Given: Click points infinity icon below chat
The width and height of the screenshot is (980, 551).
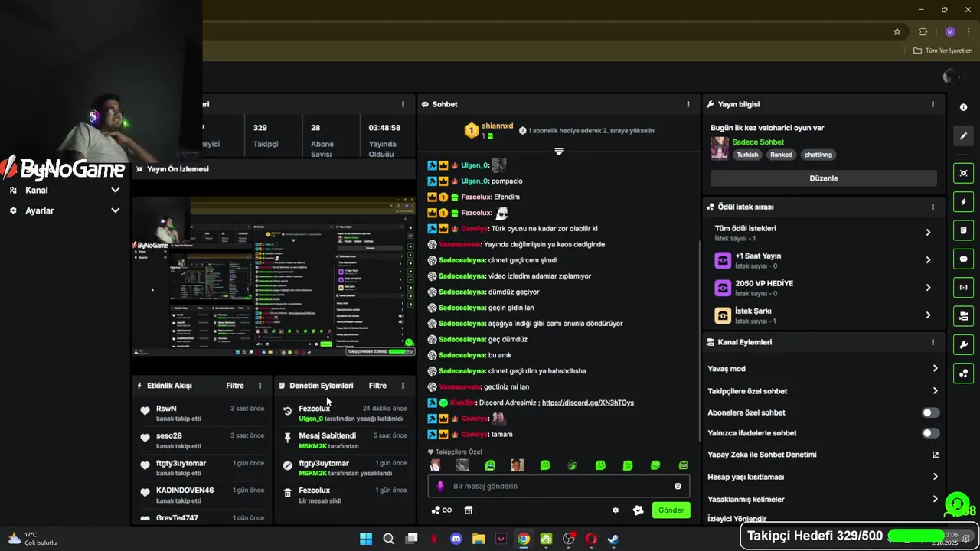Looking at the screenshot, I should click(442, 510).
